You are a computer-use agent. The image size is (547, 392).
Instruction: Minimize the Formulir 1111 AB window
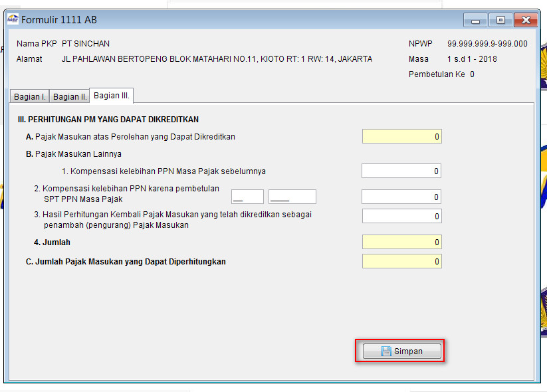475,20
